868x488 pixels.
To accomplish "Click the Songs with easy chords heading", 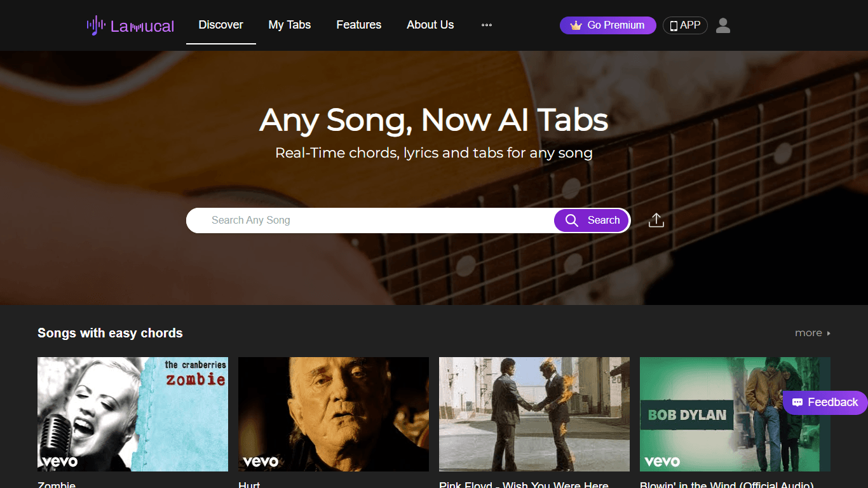I will coord(110,333).
